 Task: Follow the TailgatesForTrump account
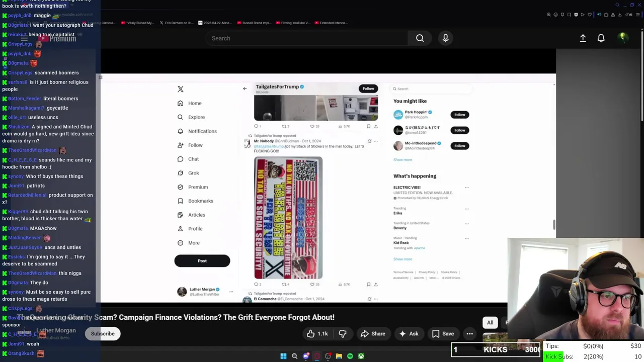[x=368, y=88]
